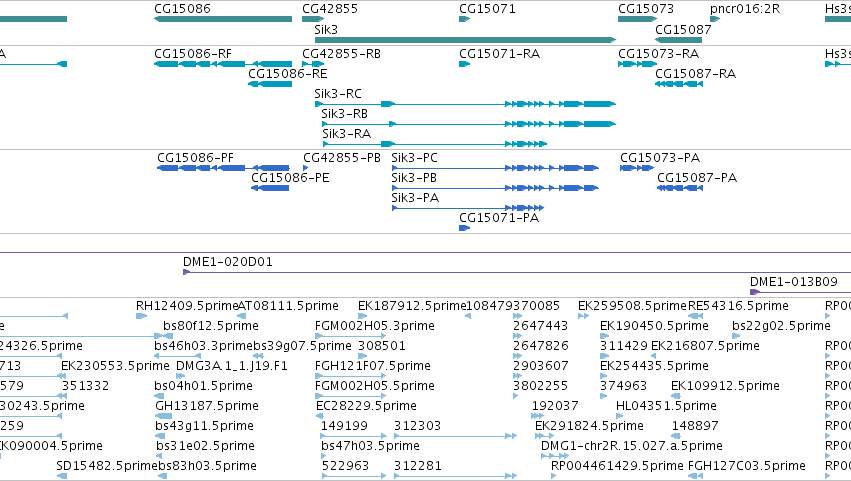The image size is (851, 481).
Task: Select EST bs46h03.3prime
Action: point(204,346)
